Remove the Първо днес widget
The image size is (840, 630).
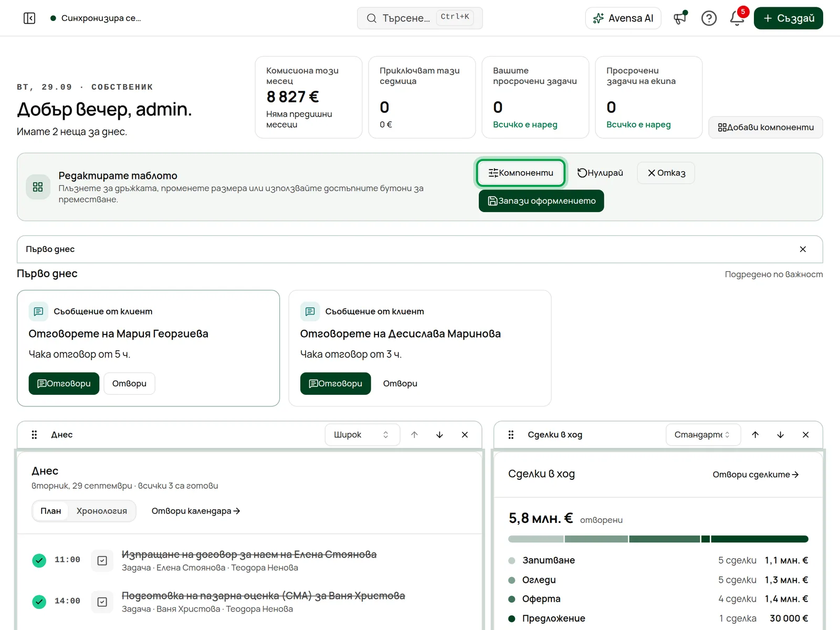tap(803, 249)
